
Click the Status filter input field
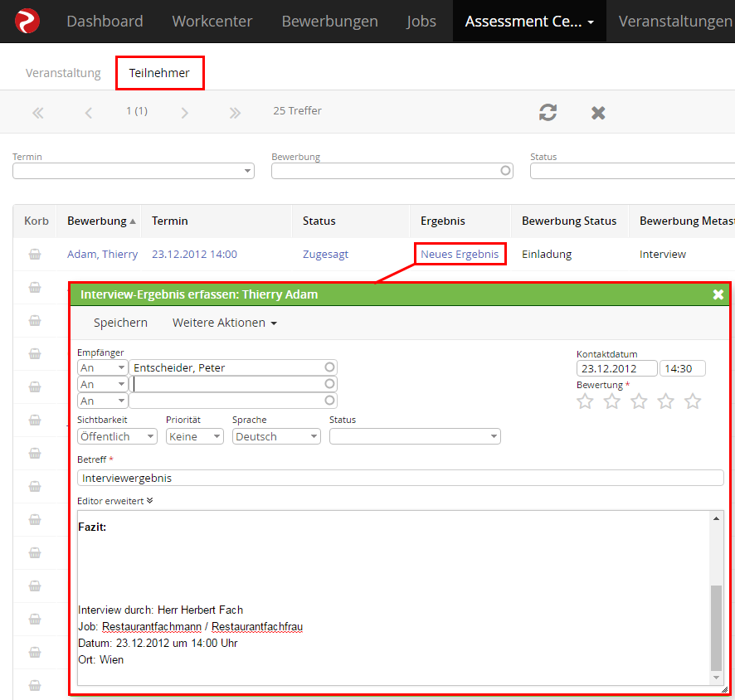click(x=632, y=171)
